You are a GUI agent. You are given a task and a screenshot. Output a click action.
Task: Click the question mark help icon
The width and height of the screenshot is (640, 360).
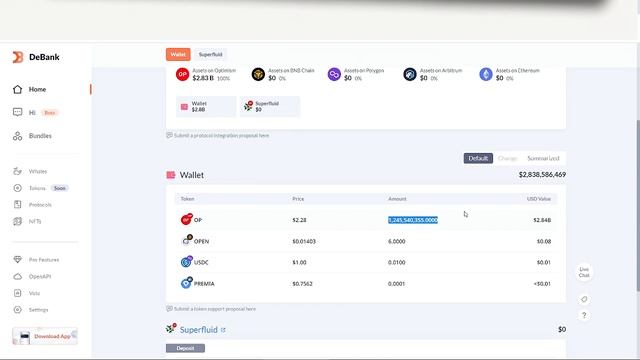(584, 316)
